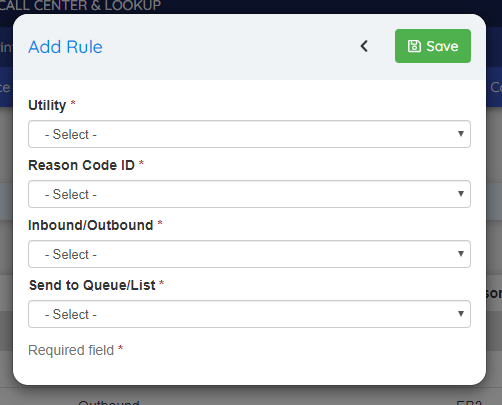Click the arrow on Send to Queue/List select
502x405 pixels.
tap(461, 314)
